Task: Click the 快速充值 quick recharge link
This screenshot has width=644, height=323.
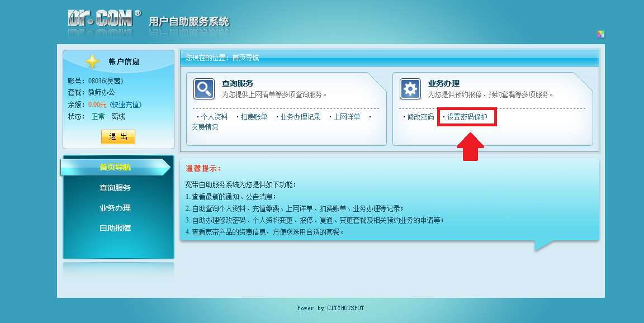Action: click(x=125, y=104)
